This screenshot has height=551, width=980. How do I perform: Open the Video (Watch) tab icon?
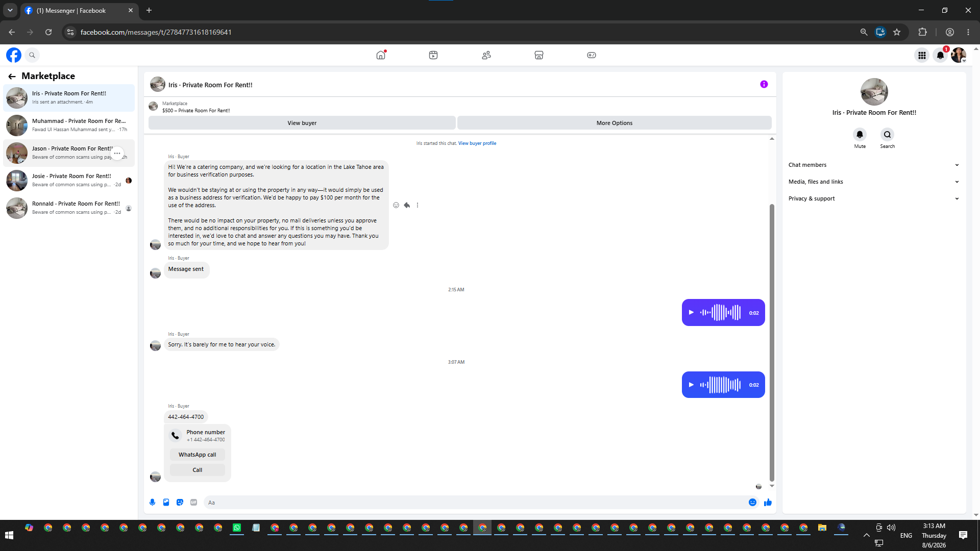click(433, 55)
